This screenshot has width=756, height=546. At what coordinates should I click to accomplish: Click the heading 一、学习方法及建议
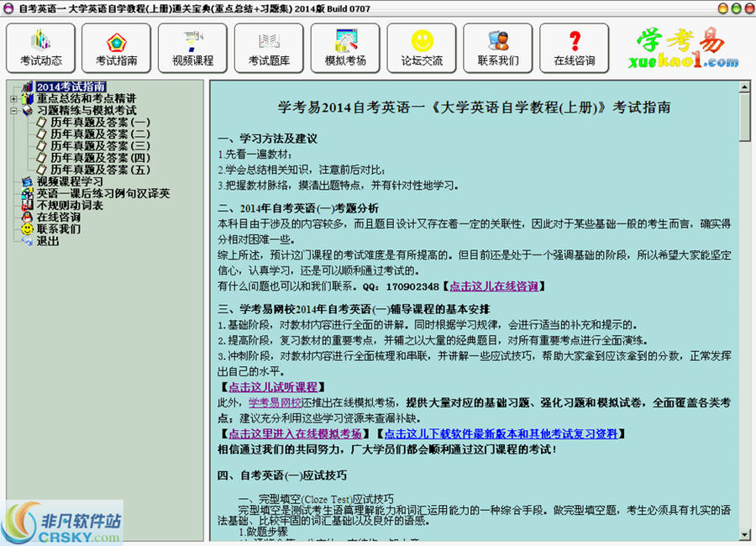click(268, 139)
